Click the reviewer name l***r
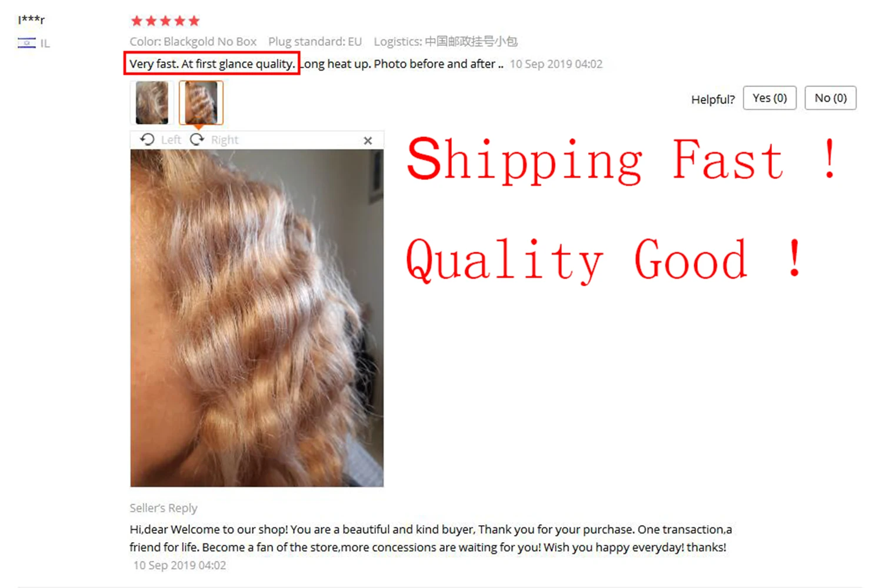879x588 pixels. 31,19
